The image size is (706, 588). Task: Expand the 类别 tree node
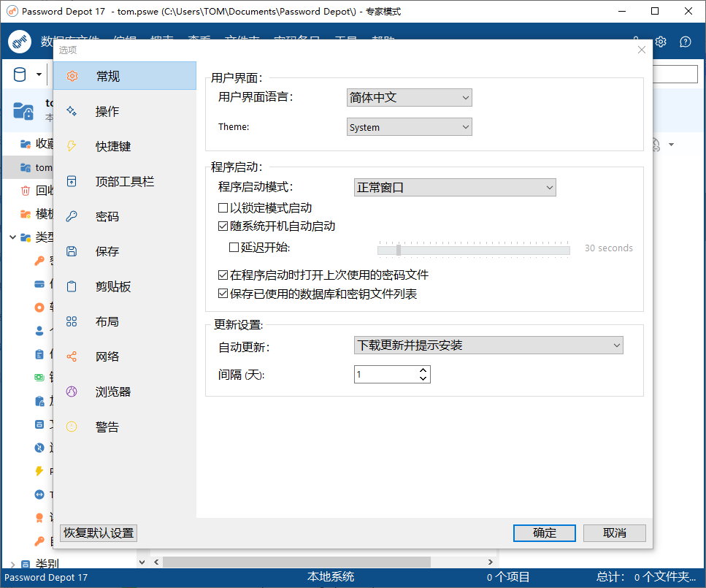12,564
